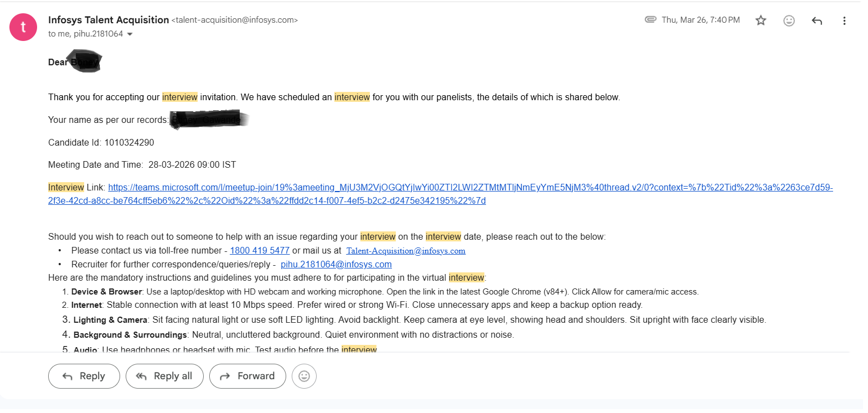Click the Reply button at bottom
Viewport: 868px width, 413px height.
tap(84, 376)
